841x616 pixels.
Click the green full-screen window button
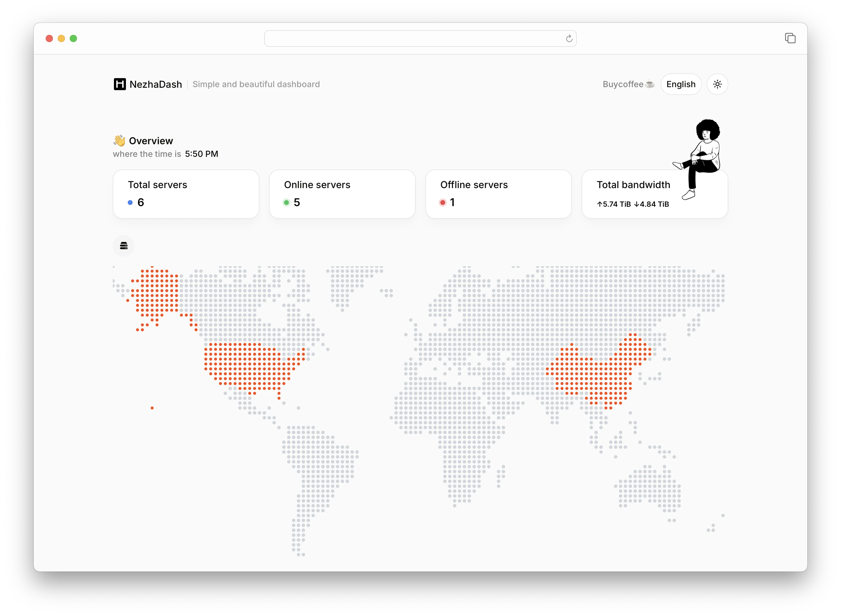pos(73,38)
